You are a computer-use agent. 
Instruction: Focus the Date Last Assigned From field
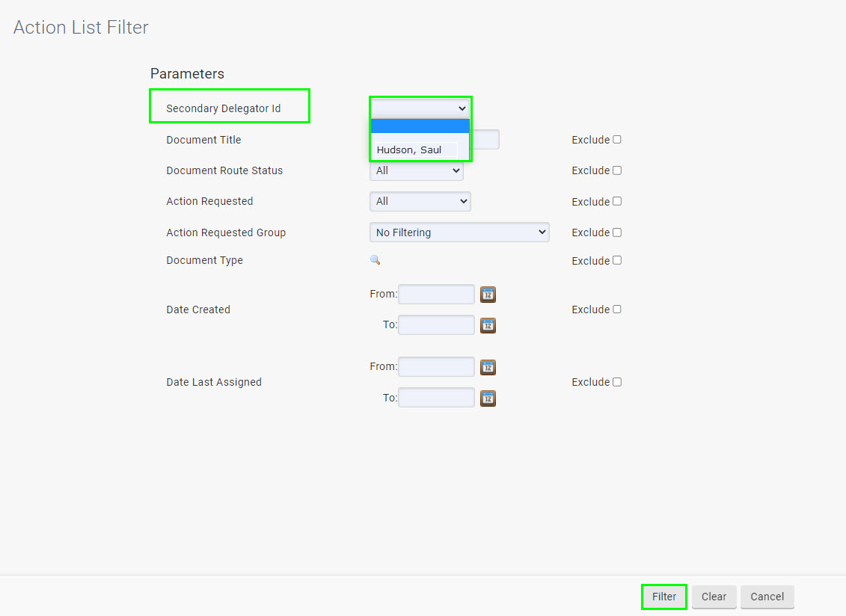pos(437,367)
